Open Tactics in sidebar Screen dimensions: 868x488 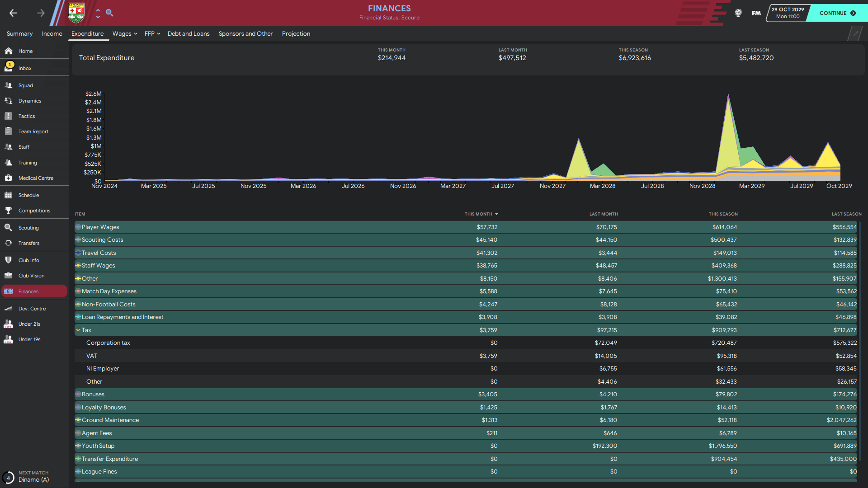pyautogui.click(x=34, y=116)
